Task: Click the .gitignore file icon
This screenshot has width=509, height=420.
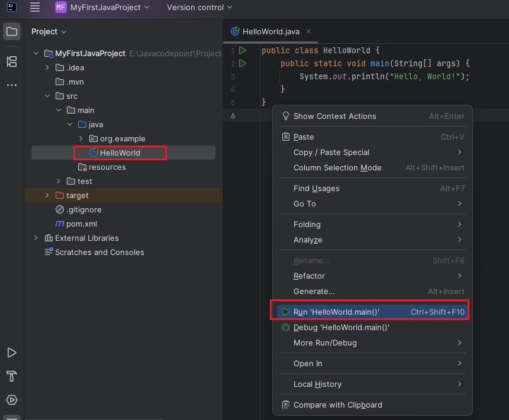Action: (60, 209)
